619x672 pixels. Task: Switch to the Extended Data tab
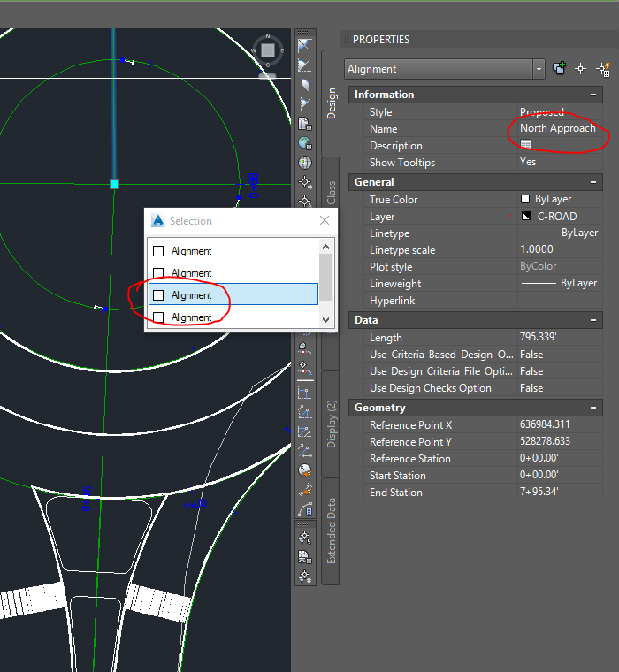pyautogui.click(x=332, y=531)
